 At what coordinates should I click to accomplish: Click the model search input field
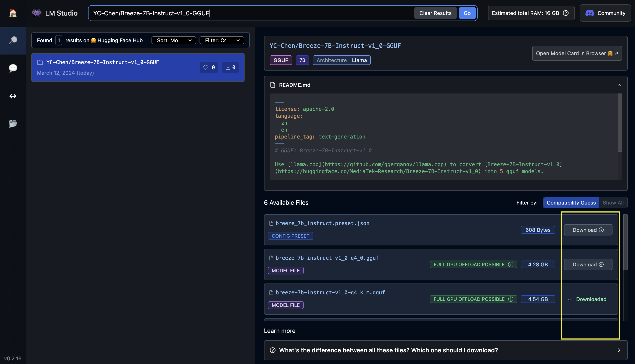click(x=250, y=13)
